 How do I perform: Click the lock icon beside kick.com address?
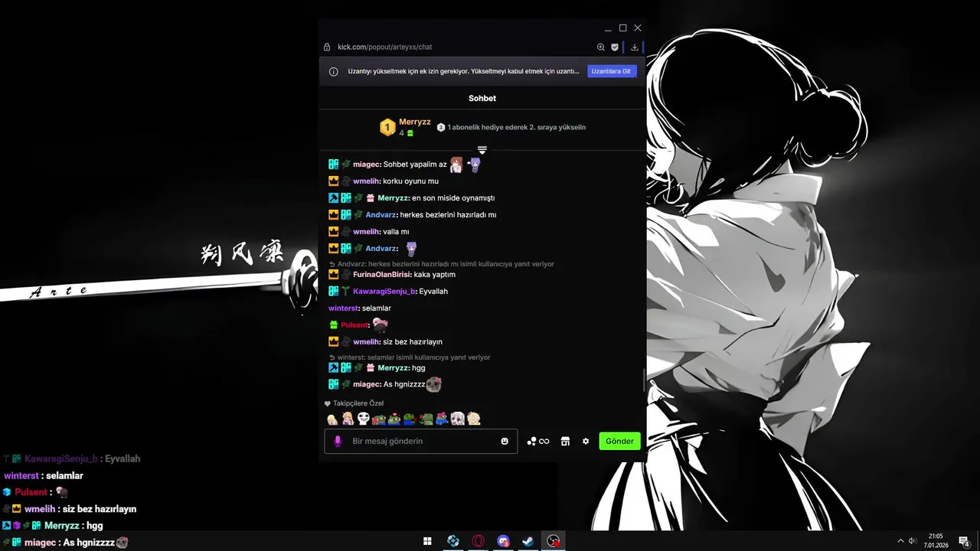point(327,47)
